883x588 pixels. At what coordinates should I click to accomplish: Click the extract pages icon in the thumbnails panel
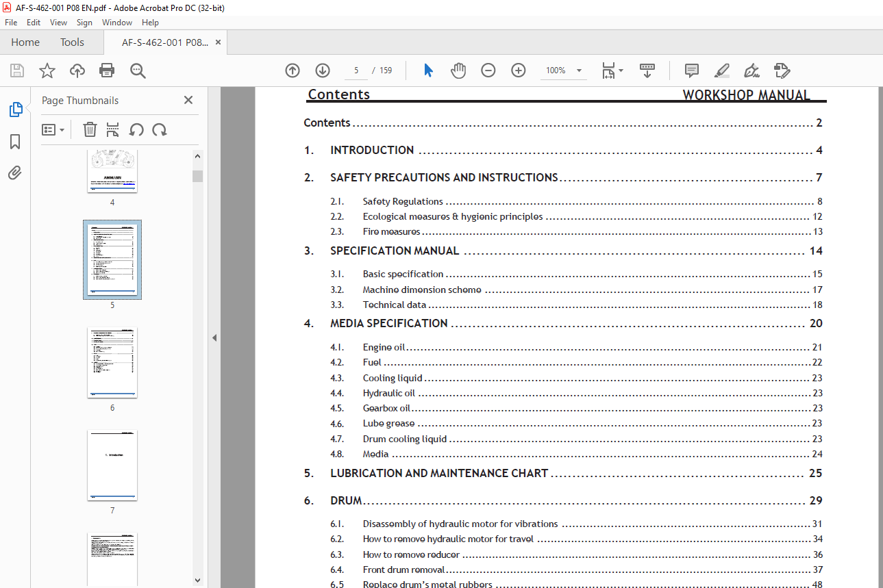(113, 129)
